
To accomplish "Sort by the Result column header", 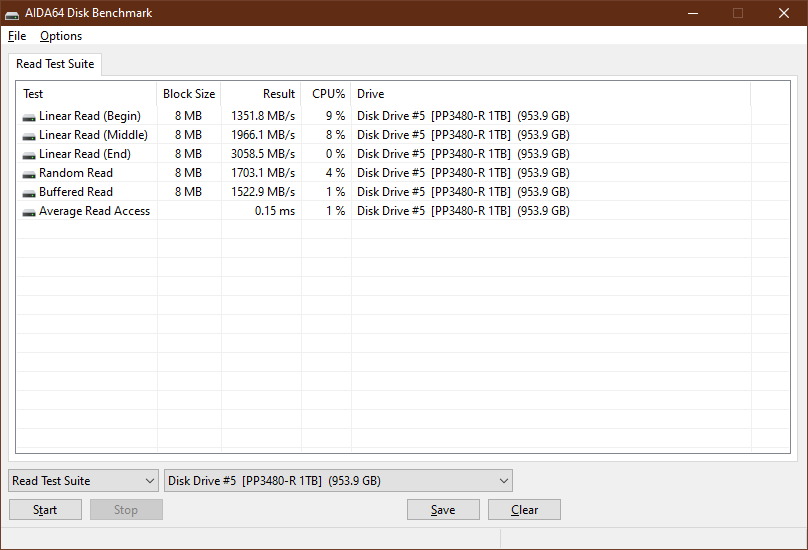I will [x=261, y=94].
